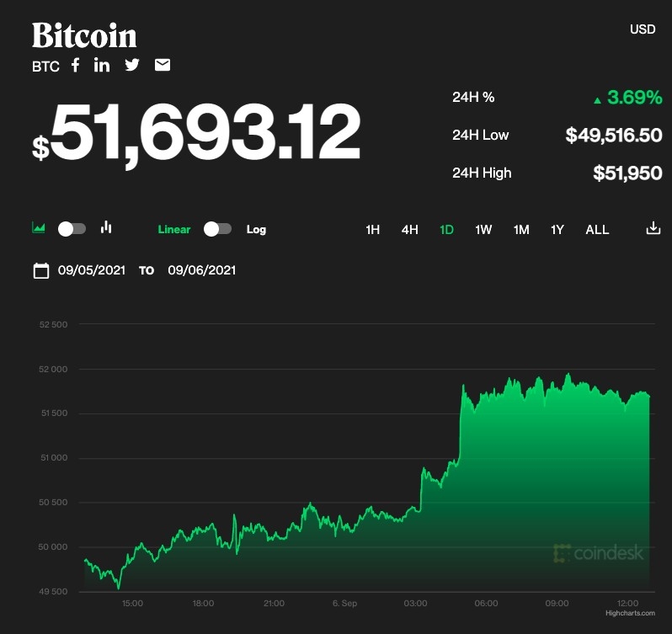This screenshot has width=672, height=634.
Task: Download the chart data
Action: point(653,228)
